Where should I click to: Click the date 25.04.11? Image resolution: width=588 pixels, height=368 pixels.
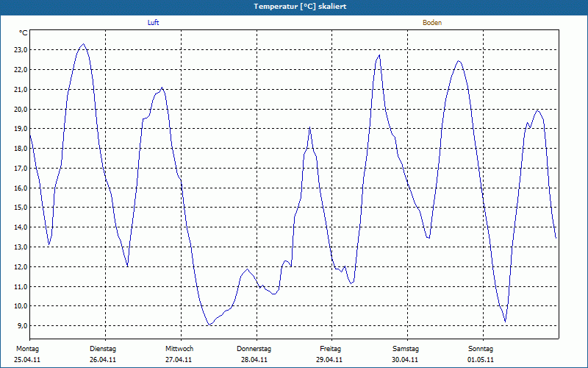pyautogui.click(x=27, y=360)
